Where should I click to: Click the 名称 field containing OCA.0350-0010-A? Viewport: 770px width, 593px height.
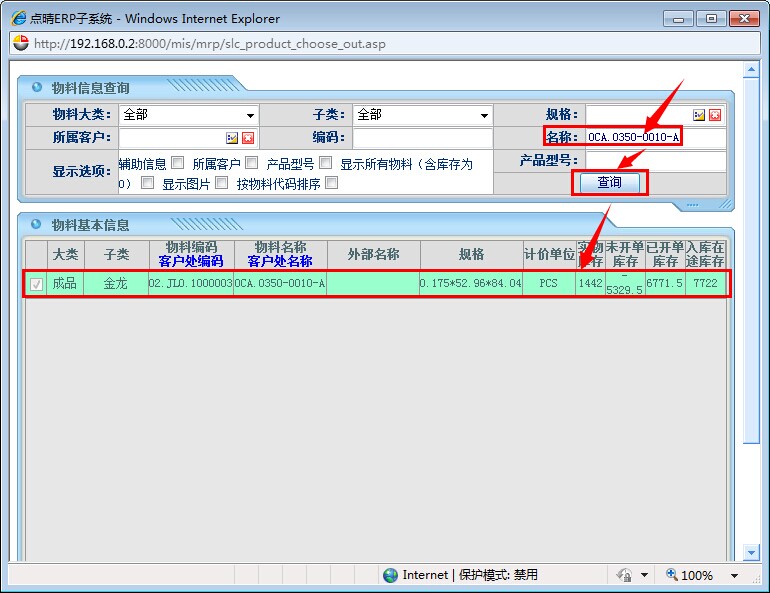coord(656,137)
